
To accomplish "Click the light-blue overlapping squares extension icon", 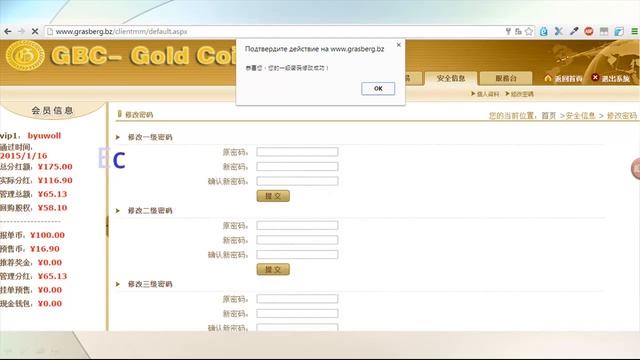I will tap(619, 31).
